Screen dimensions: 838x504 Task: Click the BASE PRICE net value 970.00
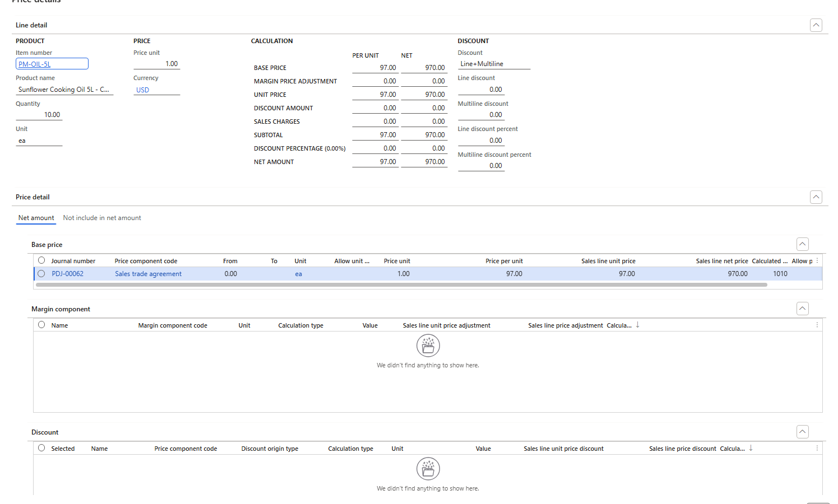424,68
